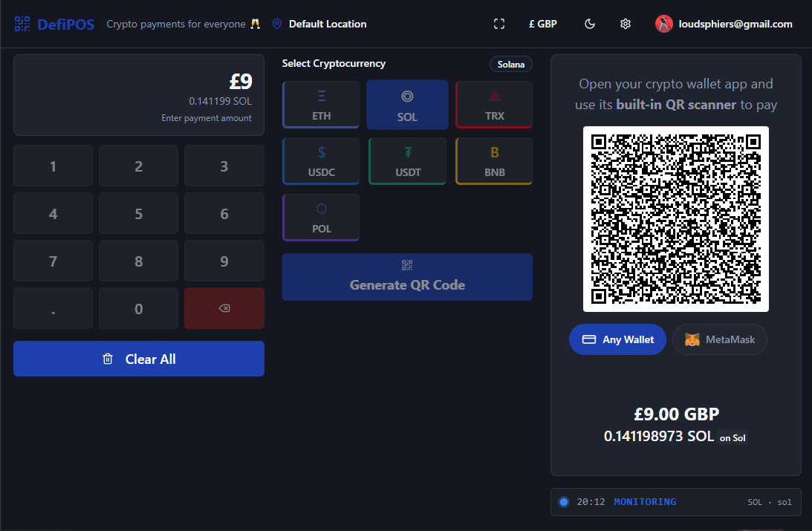The image size is (812, 531).
Task: Click the MONITORING status label
Action: click(x=645, y=502)
